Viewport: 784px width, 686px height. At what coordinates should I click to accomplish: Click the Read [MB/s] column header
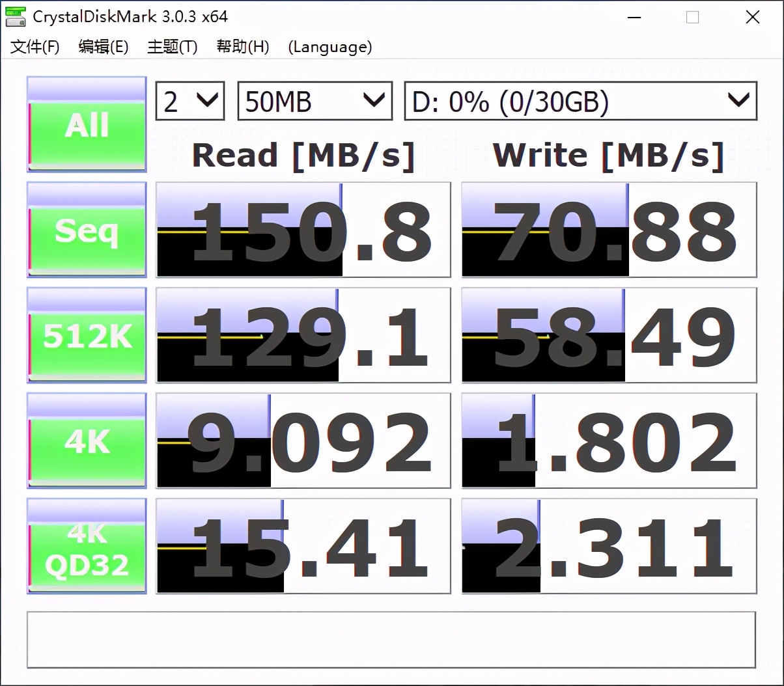point(303,156)
